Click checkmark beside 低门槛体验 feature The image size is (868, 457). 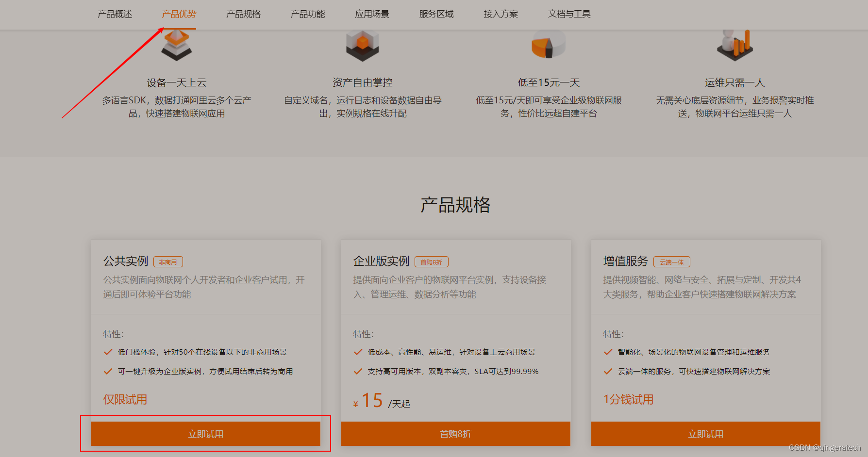108,352
